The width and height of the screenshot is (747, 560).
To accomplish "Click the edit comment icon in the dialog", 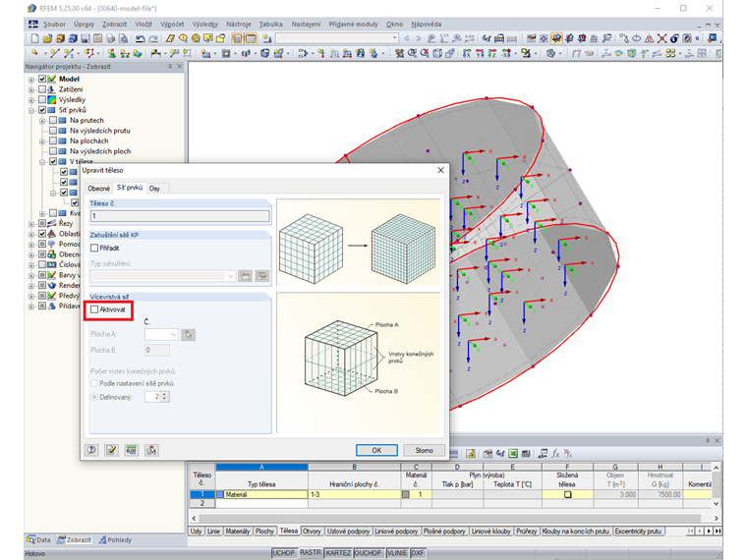I will (x=111, y=450).
